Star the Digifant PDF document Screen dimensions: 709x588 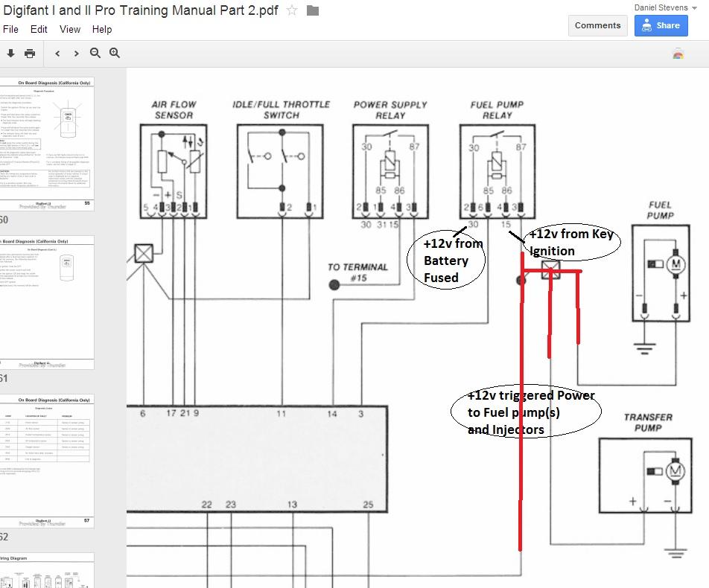292,10
